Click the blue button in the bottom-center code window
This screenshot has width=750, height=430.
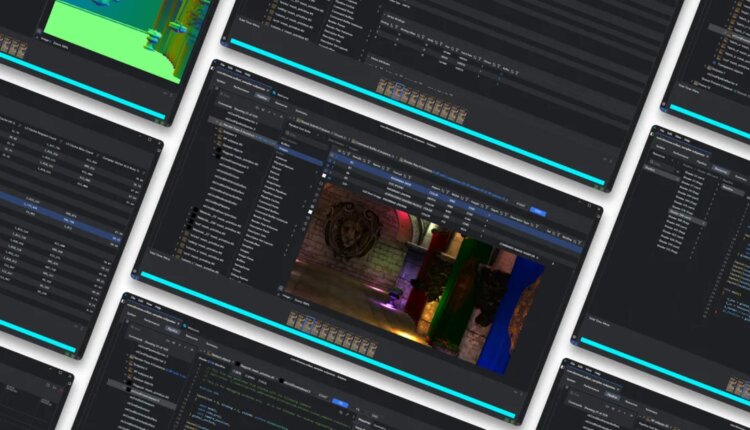(341, 403)
